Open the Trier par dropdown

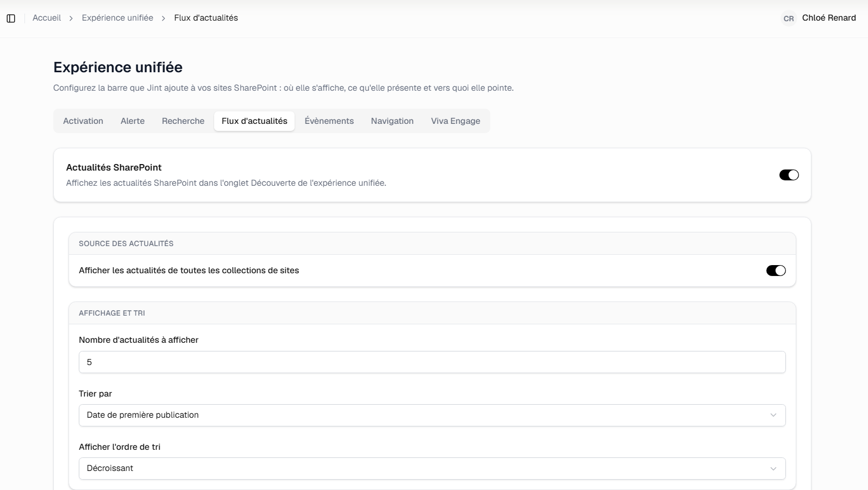tap(432, 415)
